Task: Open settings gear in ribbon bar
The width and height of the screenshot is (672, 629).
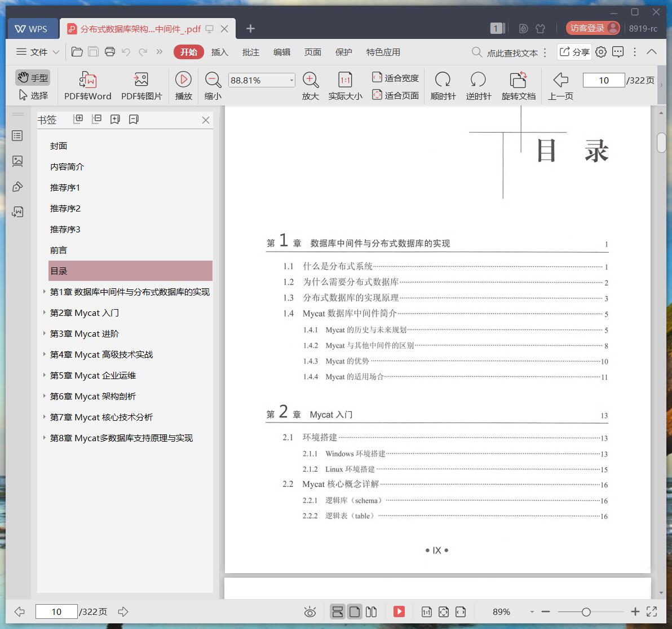Action: (601, 52)
